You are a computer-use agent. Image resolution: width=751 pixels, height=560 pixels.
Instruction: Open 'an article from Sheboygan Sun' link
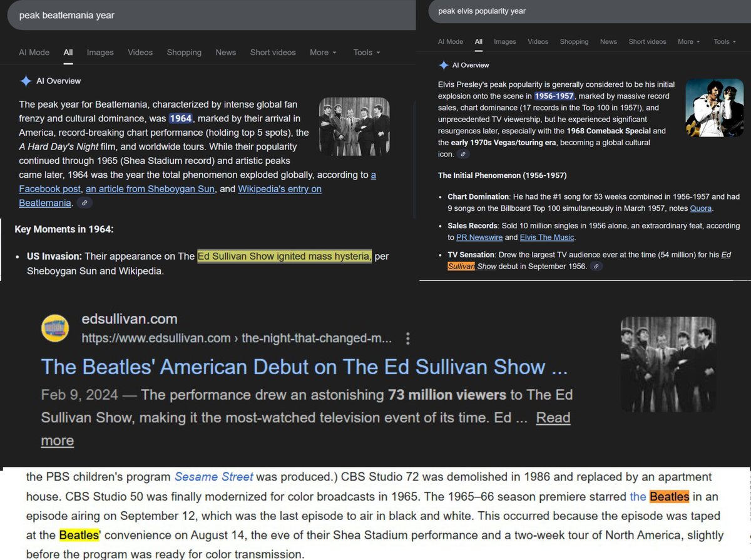(x=150, y=188)
